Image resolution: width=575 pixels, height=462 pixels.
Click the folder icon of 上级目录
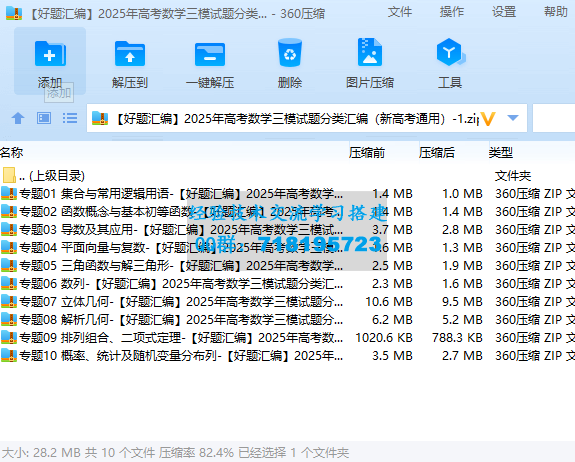point(9,175)
